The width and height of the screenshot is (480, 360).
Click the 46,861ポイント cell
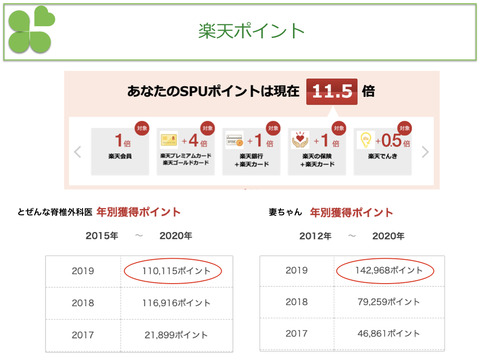point(389,333)
